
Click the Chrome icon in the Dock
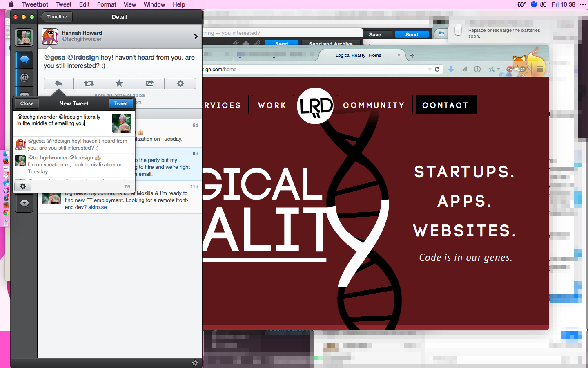(x=6, y=213)
